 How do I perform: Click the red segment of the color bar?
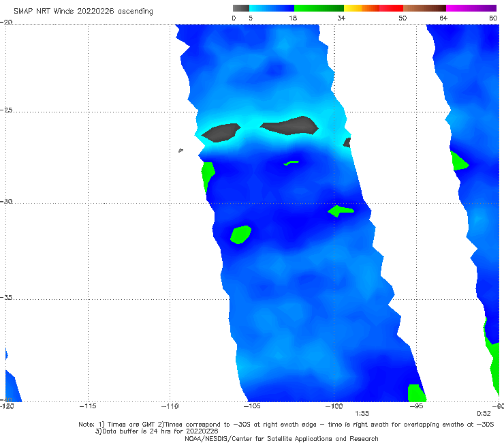click(x=391, y=8)
